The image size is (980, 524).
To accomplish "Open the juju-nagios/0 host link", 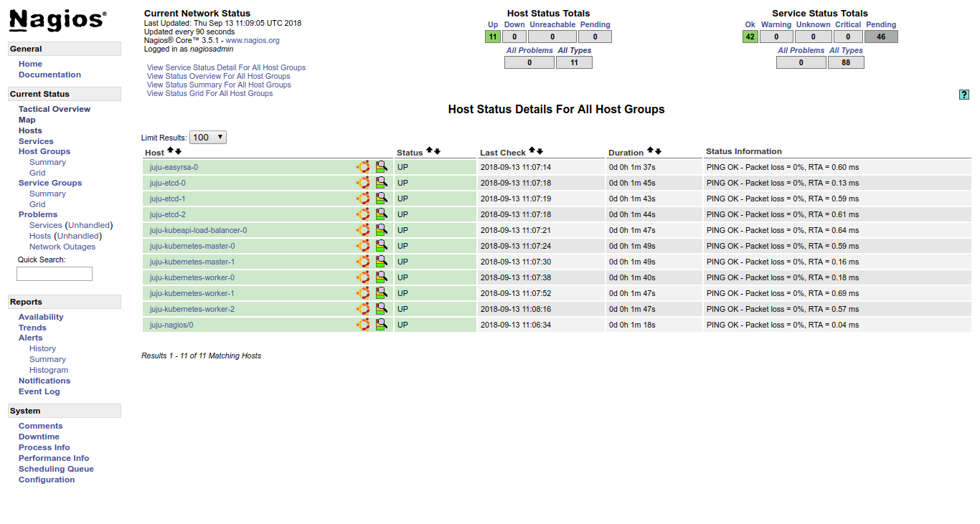I will click(171, 325).
